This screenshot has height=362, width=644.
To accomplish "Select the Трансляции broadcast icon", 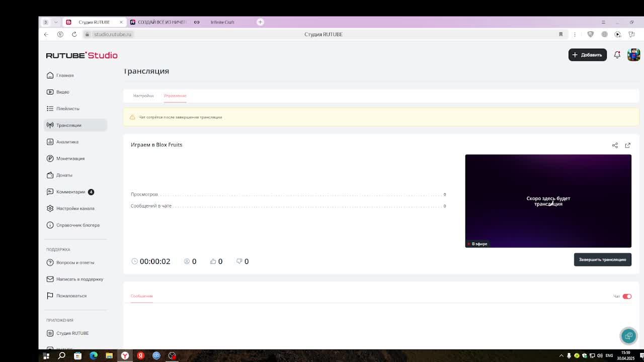I will click(x=50, y=125).
